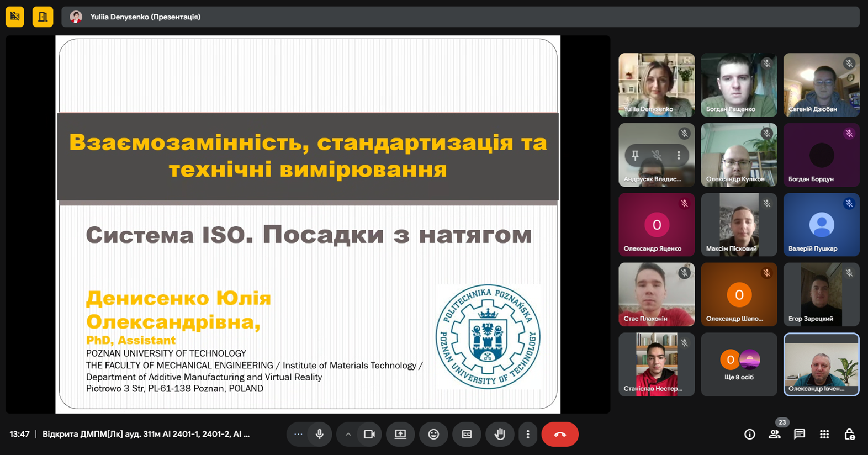Turn on closed captions
868x455 pixels.
pos(467,435)
